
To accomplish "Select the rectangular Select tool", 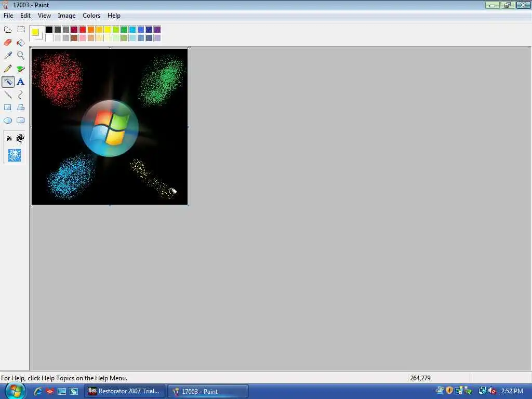I will [x=21, y=30].
